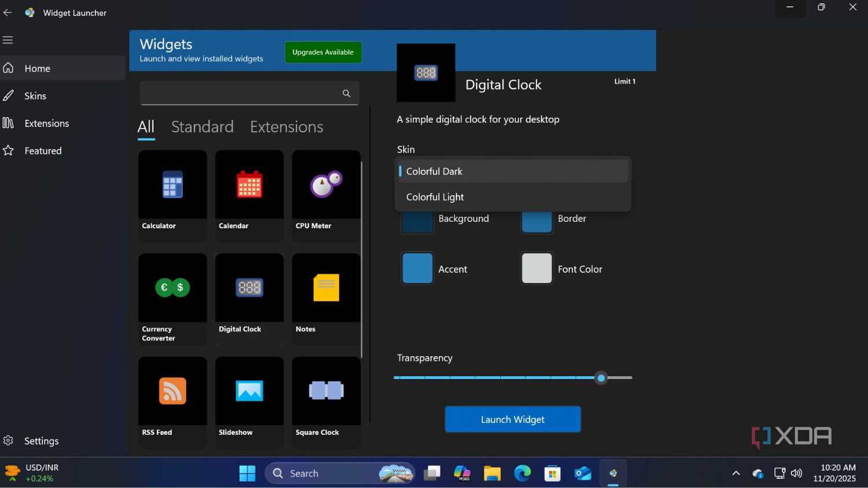
Task: Open the Calculator widget tile
Action: [172, 195]
